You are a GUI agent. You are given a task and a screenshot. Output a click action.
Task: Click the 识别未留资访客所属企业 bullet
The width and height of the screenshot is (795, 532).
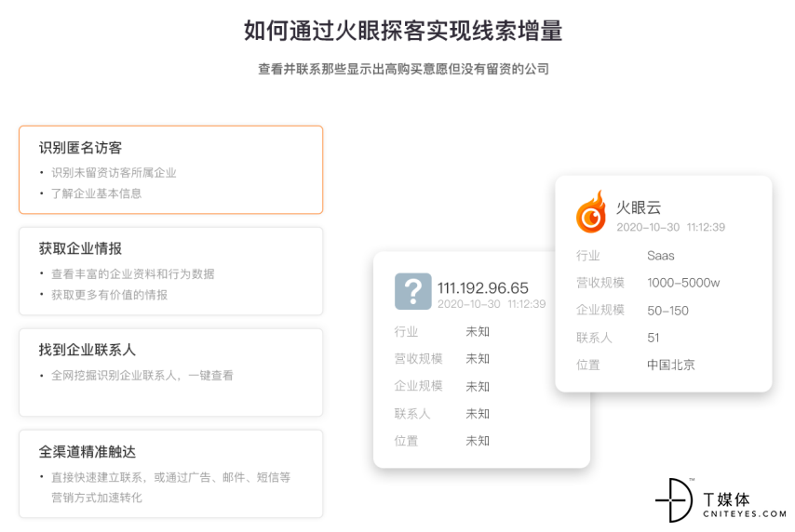click(114, 173)
